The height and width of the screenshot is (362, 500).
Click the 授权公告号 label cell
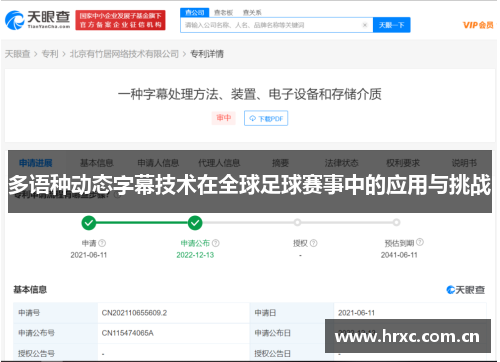55,353
